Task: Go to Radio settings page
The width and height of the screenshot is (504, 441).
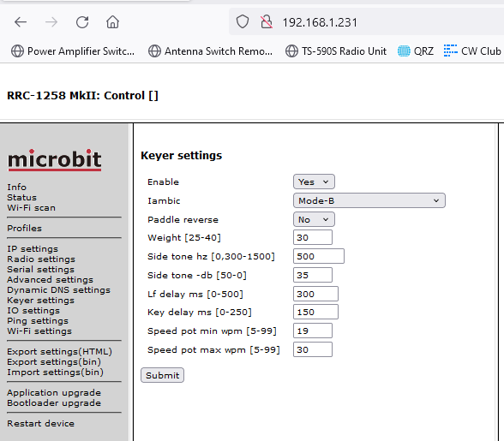Action: click(x=41, y=259)
